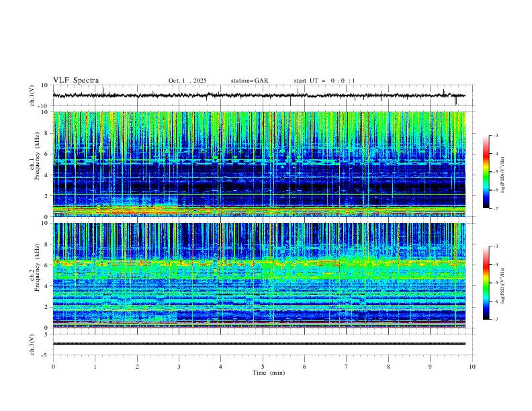Click time axis tick label 2
The width and height of the screenshot is (532, 411).
137,367
